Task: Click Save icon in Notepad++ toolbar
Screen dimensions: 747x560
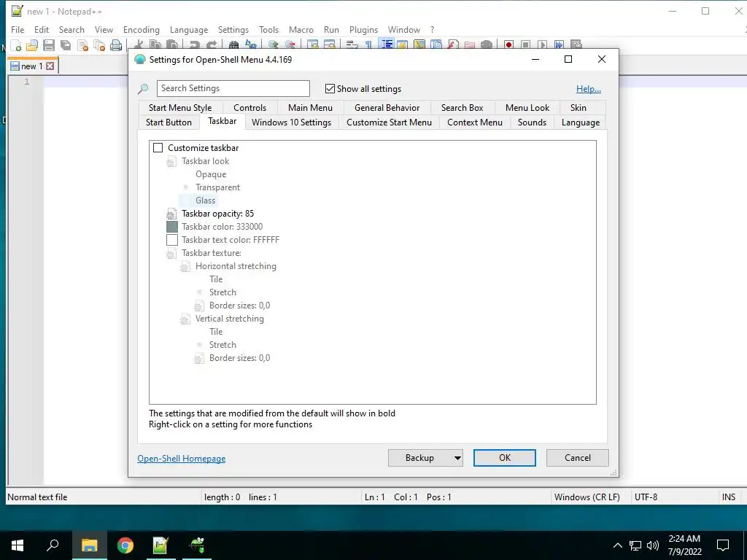Action: click(x=49, y=46)
